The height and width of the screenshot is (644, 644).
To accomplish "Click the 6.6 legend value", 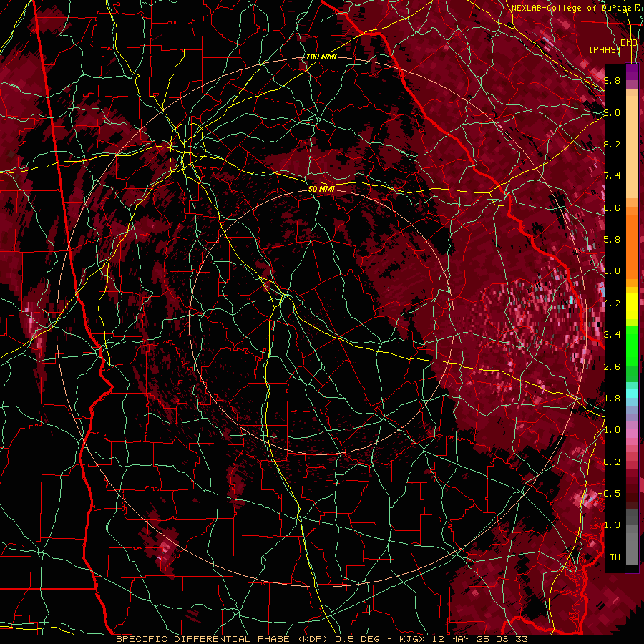I will (x=612, y=208).
